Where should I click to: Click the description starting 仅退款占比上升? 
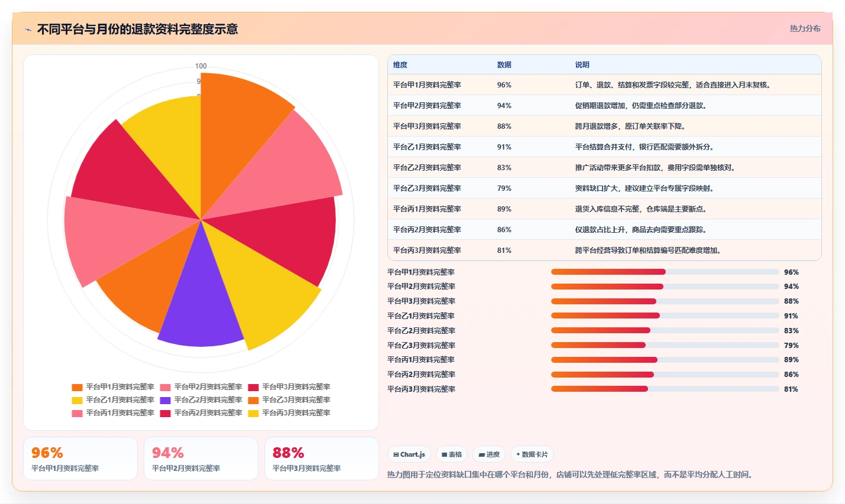point(641,230)
